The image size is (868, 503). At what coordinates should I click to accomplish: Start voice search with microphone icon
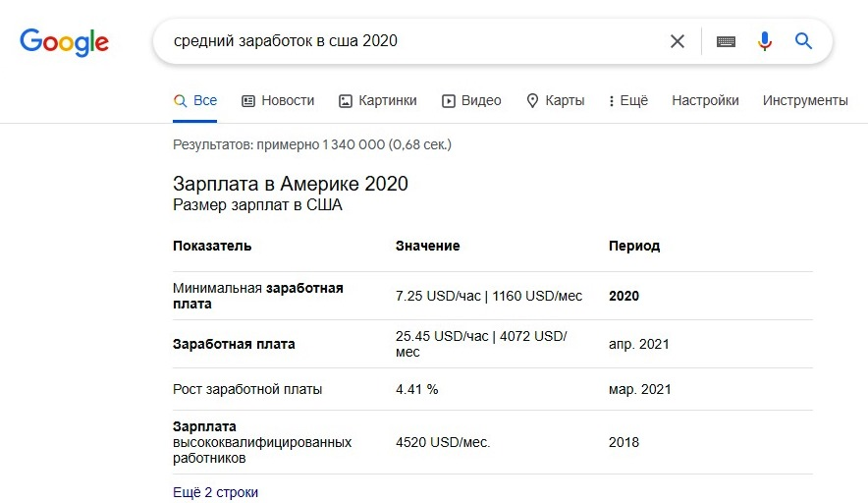click(x=765, y=41)
